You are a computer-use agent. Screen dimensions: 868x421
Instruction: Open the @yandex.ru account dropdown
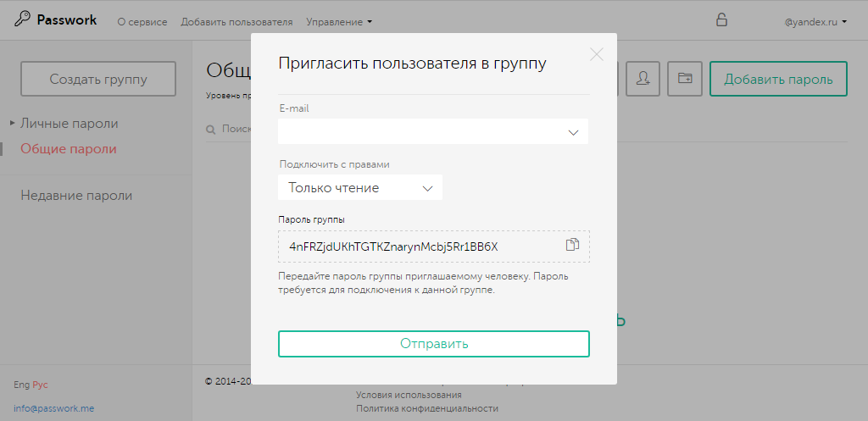(x=816, y=22)
